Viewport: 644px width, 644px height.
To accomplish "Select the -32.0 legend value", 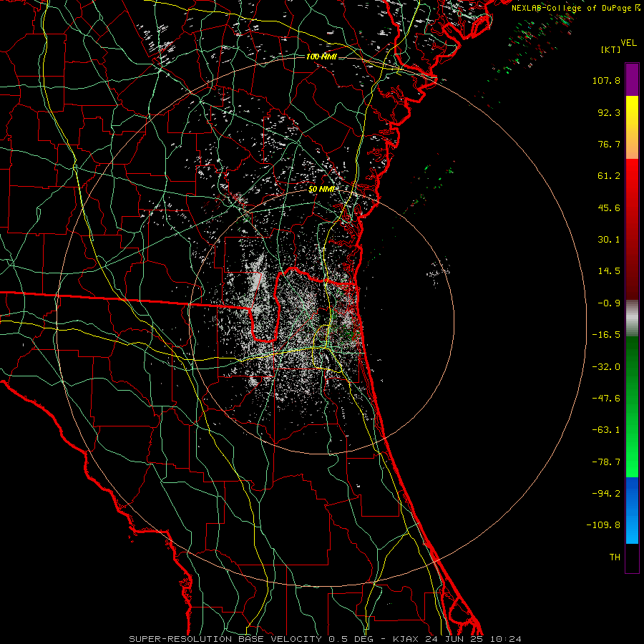I will (606, 367).
